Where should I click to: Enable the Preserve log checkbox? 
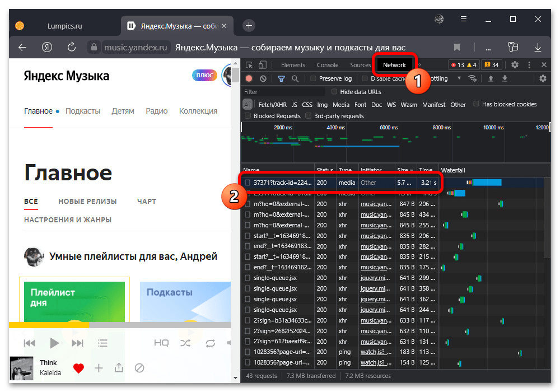314,79
